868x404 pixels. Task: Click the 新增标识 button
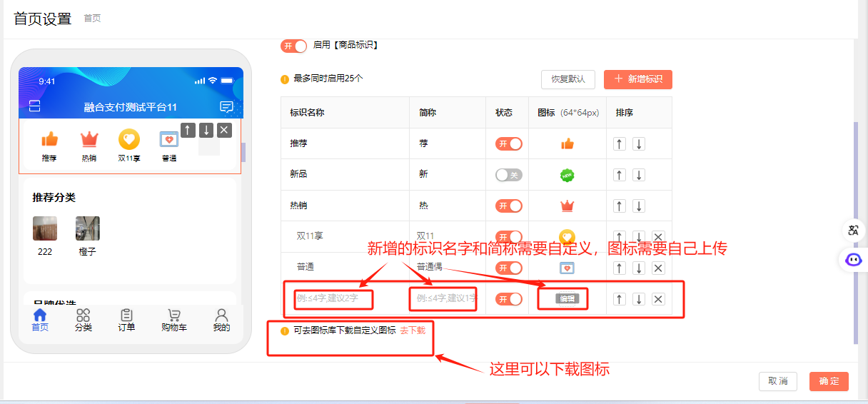(638, 79)
